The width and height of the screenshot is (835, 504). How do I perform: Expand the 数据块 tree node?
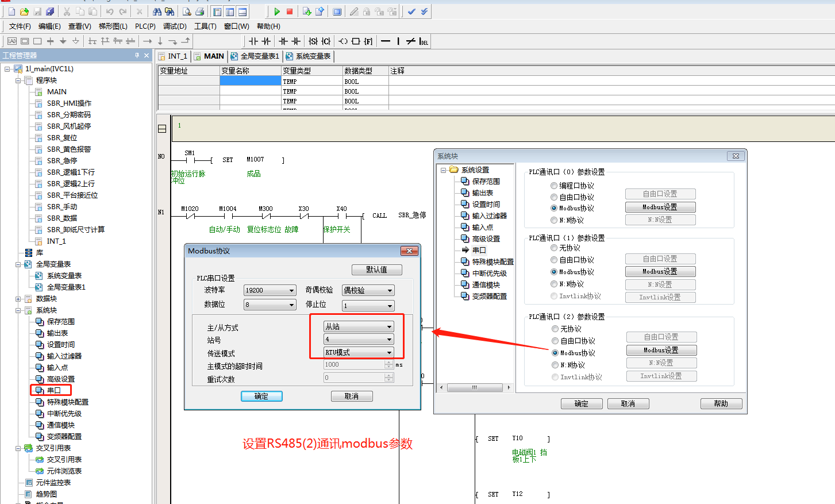coord(18,299)
